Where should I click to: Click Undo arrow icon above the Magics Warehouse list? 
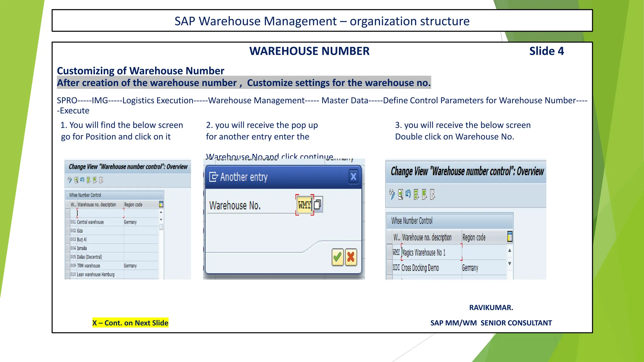(408, 194)
